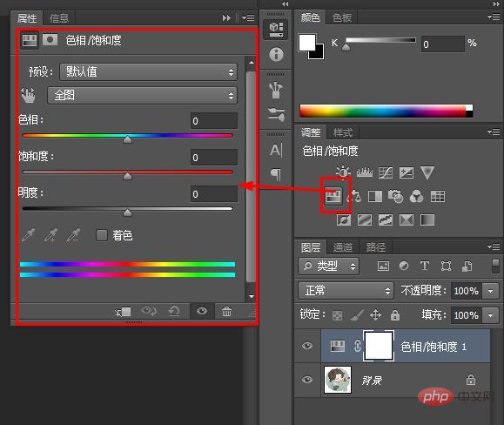This screenshot has width=504, height=425.
Task: Add a Curves adjustment
Action: click(x=386, y=173)
